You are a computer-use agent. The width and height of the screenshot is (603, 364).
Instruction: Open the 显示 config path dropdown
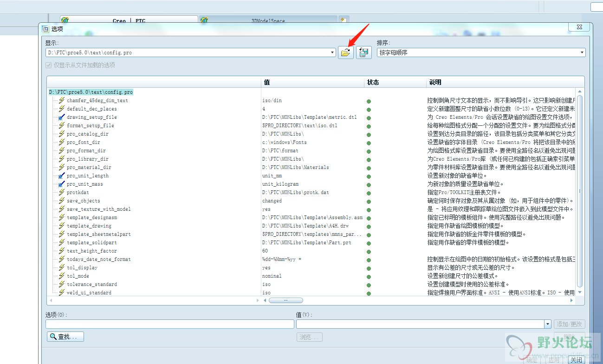(332, 53)
